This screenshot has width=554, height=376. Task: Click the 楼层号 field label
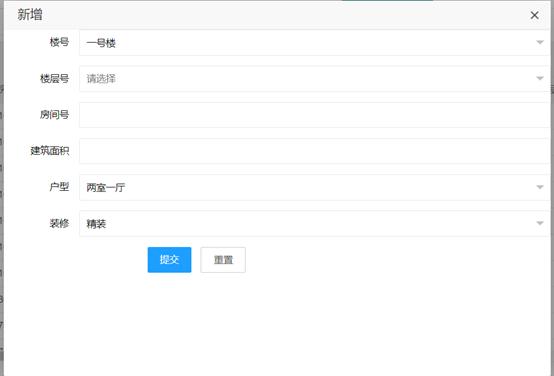[x=54, y=78]
